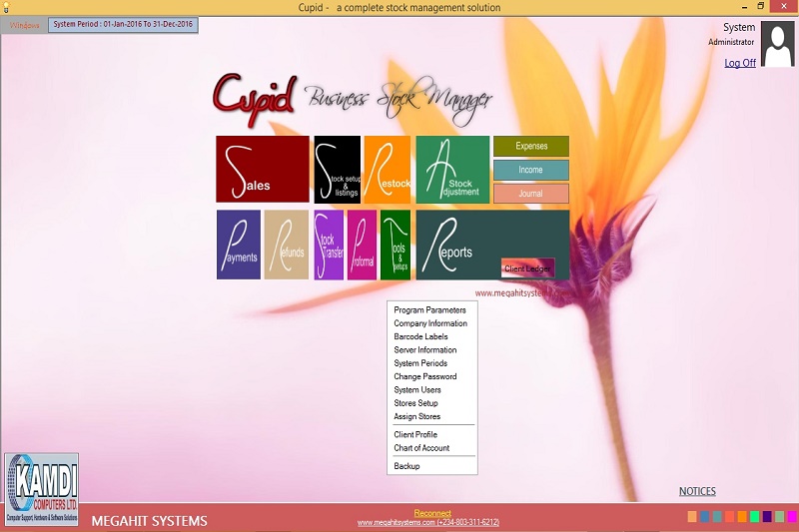The image size is (799, 532).
Task: Open the NOTICES link
Action: (697, 491)
